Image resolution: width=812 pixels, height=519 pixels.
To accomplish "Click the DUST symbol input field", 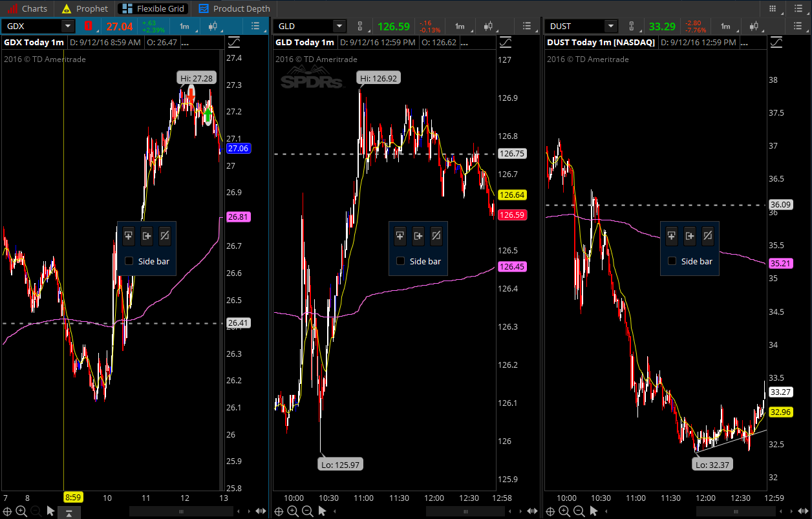I will 575,26.
